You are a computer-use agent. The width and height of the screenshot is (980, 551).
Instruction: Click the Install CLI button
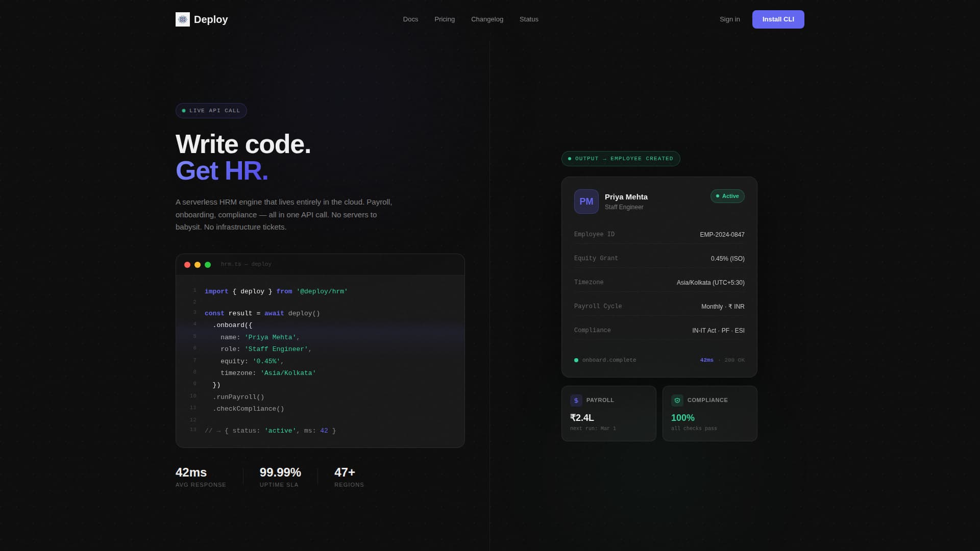[x=778, y=19]
